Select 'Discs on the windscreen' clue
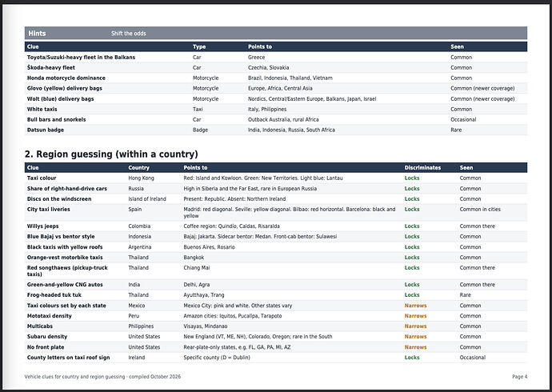This screenshot has width=552, height=392. coord(59,199)
